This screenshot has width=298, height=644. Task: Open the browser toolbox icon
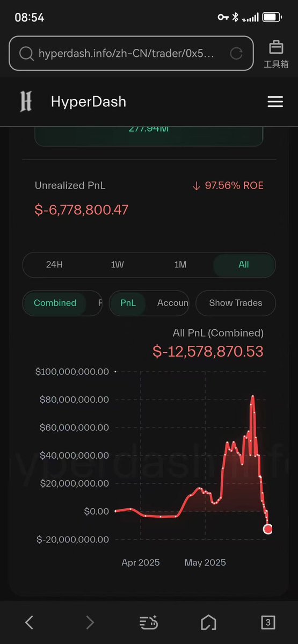click(276, 53)
